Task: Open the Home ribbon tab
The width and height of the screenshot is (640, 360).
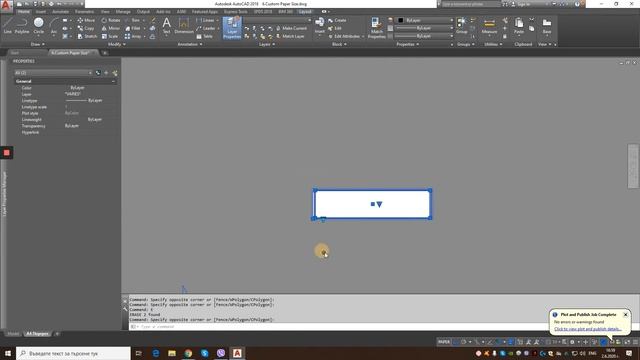Action: pos(24,11)
